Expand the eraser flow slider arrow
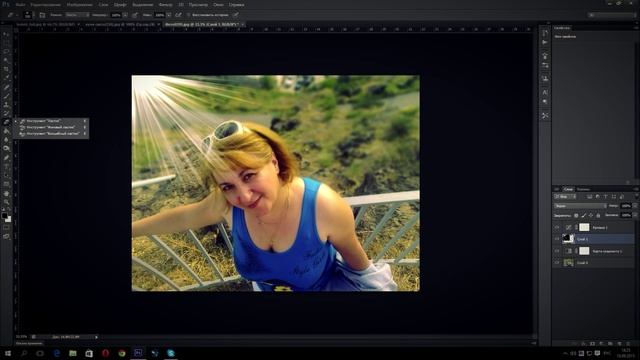 click(x=168, y=15)
